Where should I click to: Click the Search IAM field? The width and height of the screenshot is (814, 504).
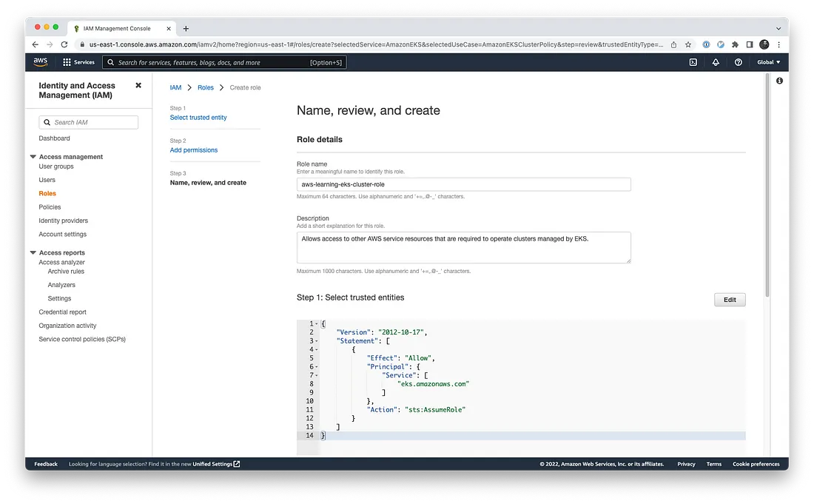coord(88,123)
